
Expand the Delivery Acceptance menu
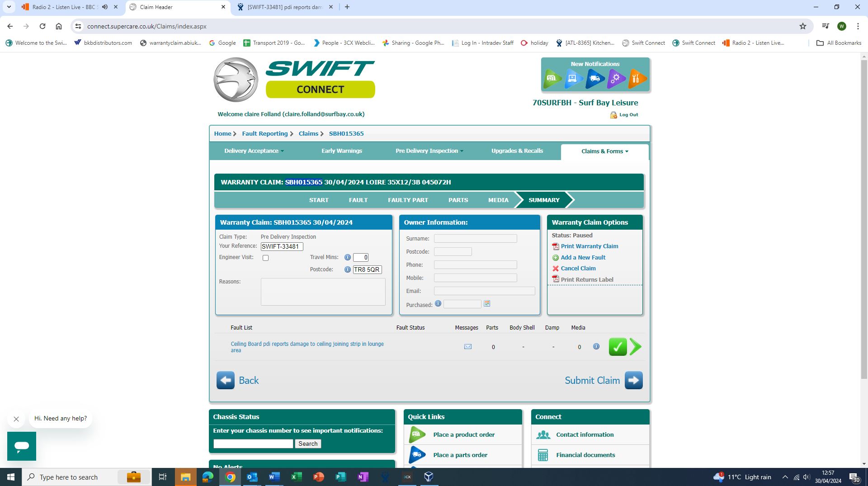click(254, 151)
